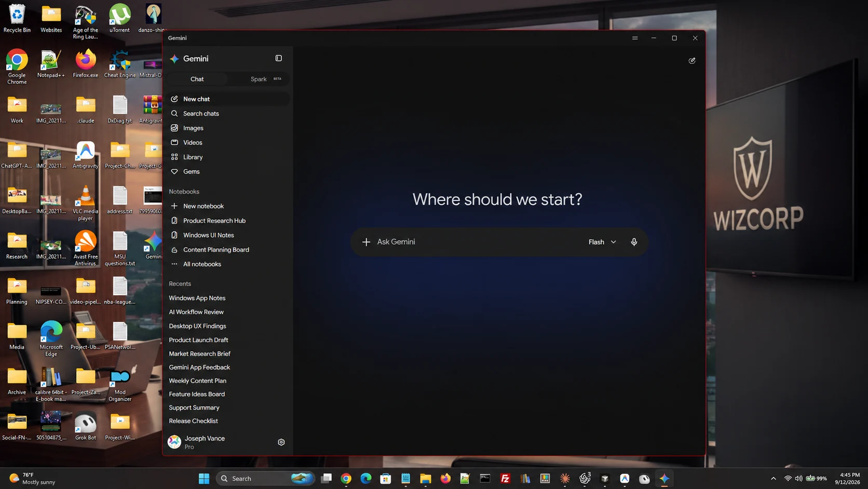Select the Google Chrome desktop icon
868x489 pixels.
click(17, 67)
